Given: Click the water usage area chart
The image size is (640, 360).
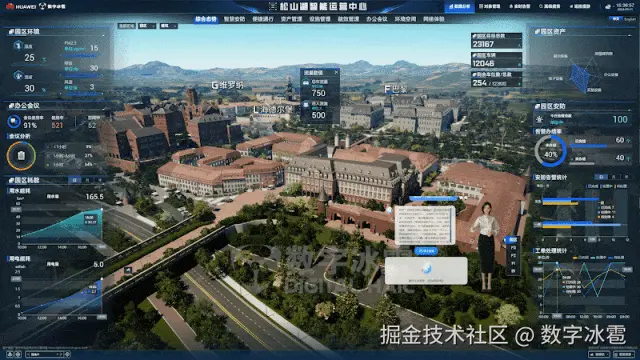Looking at the screenshot, I should click(61, 226).
